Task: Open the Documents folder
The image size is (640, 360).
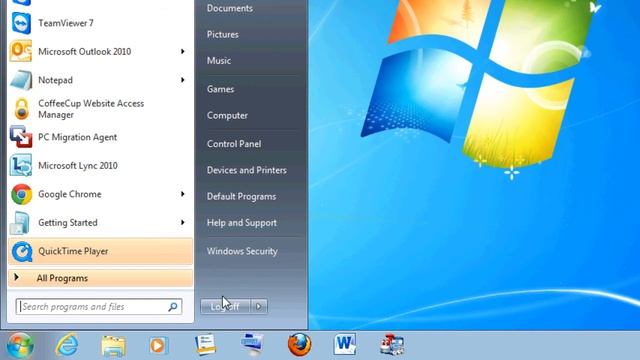Action: pos(230,8)
